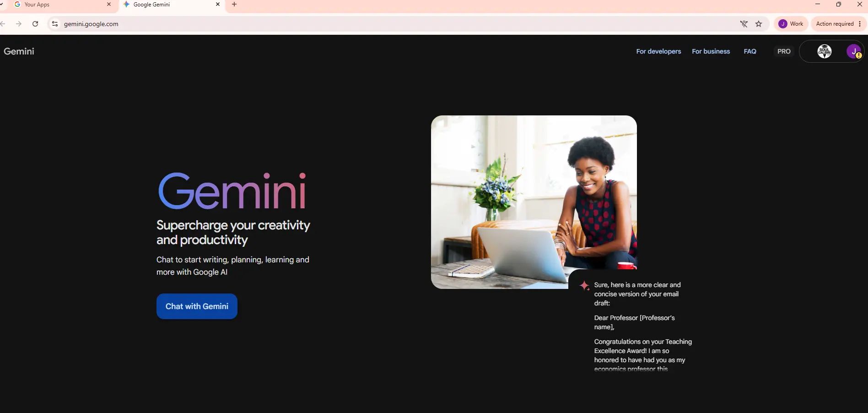This screenshot has width=868, height=413.
Task: Click the Gemini sparkle icon beside reply
Action: click(584, 286)
